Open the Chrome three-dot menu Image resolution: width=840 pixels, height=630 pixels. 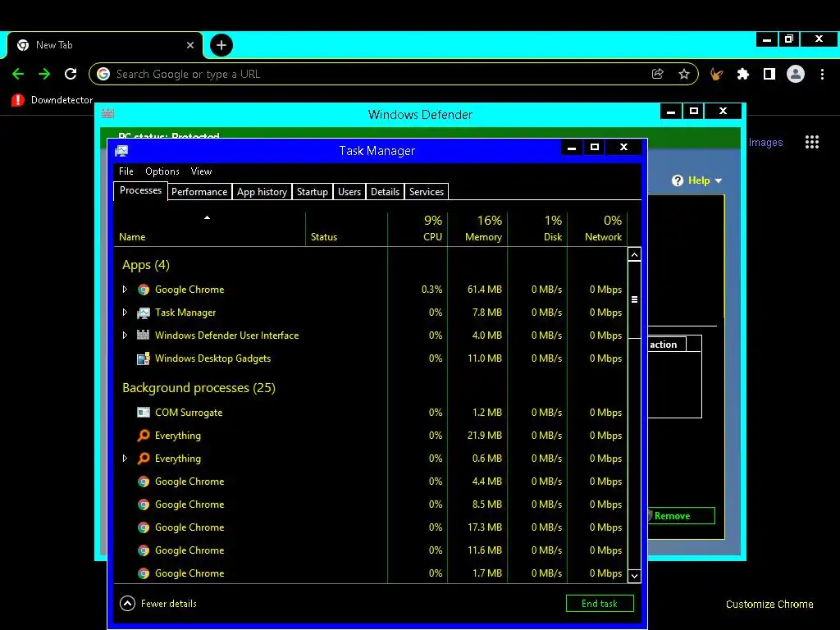tap(822, 74)
